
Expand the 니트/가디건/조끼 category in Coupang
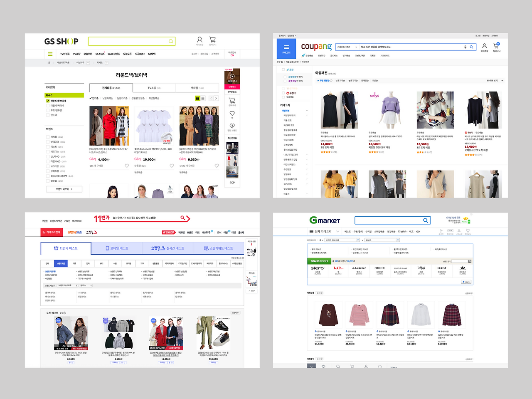pyautogui.click(x=307, y=154)
